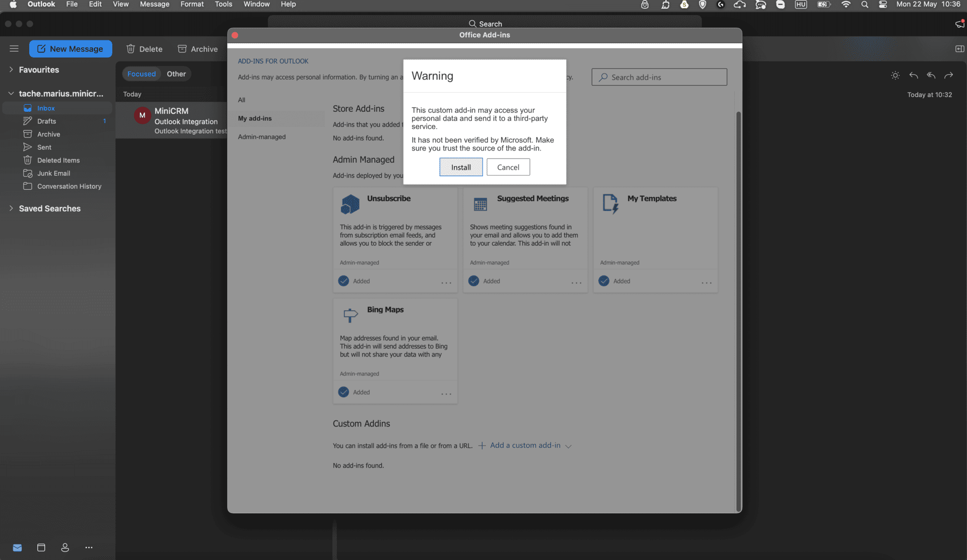Open the Add a custom add-in dropdown
The height and width of the screenshot is (560, 967).
point(525,446)
